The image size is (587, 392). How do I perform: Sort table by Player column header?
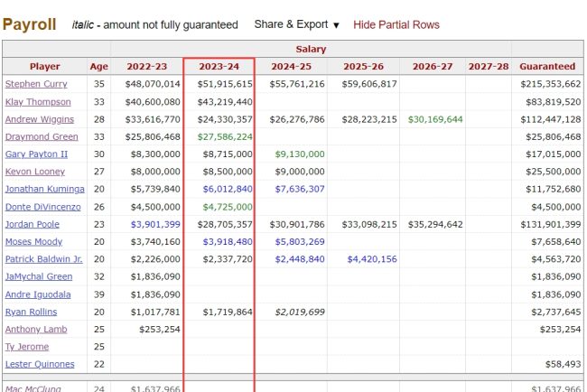[44, 66]
